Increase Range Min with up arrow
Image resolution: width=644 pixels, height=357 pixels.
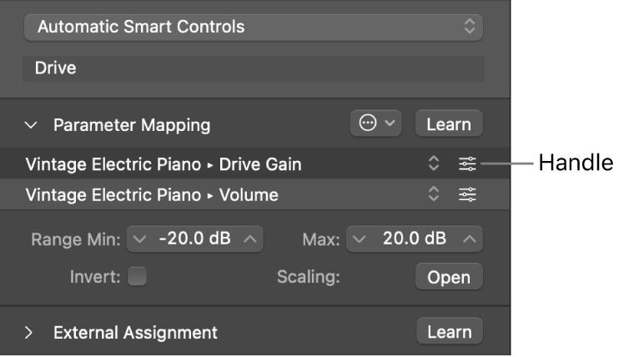tap(250, 239)
